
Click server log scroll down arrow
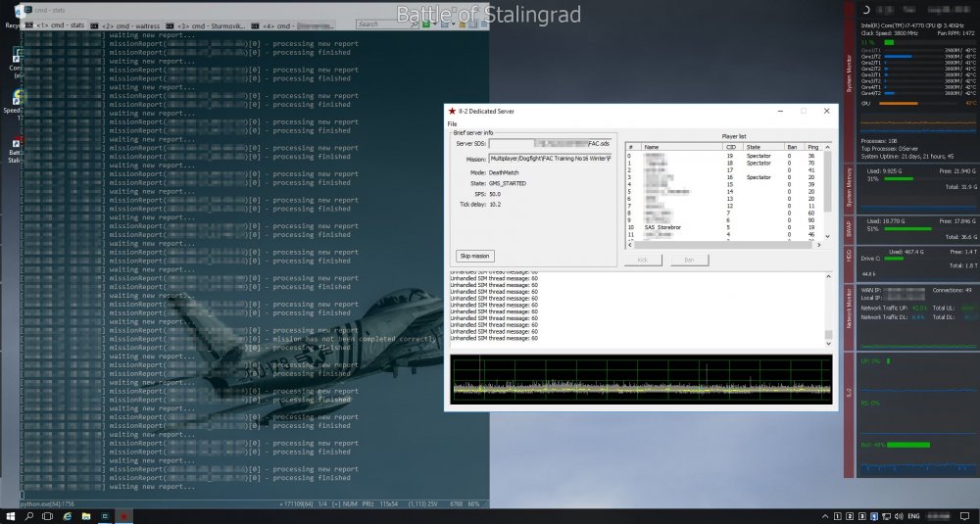coord(829,344)
